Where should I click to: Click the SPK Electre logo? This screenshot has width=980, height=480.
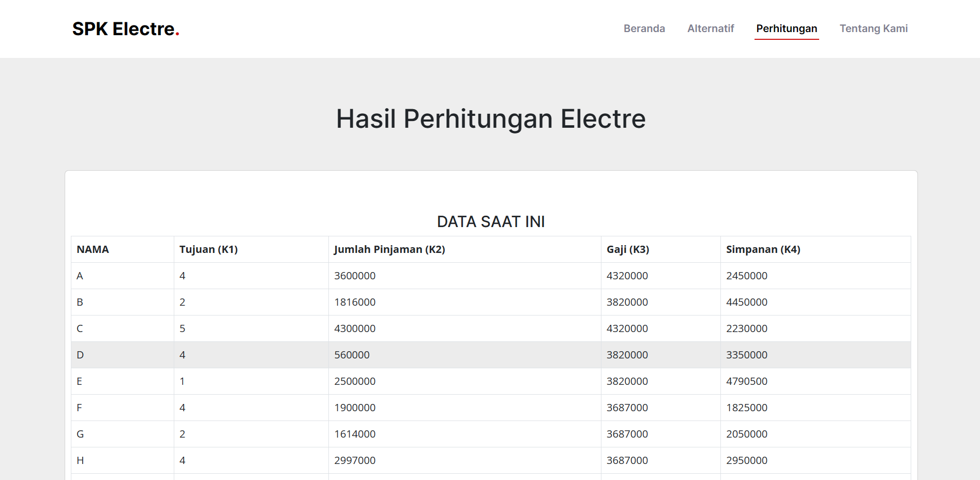coord(126,28)
